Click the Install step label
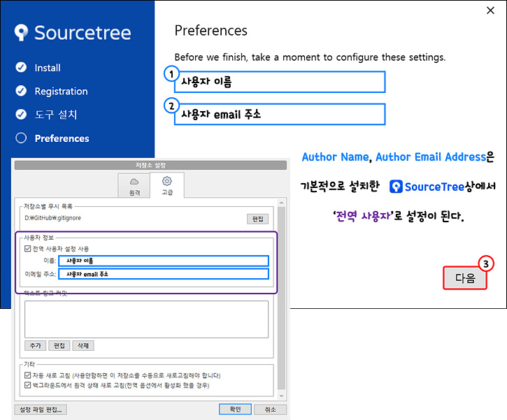Viewport: 507px width, 420px height. pos(48,68)
